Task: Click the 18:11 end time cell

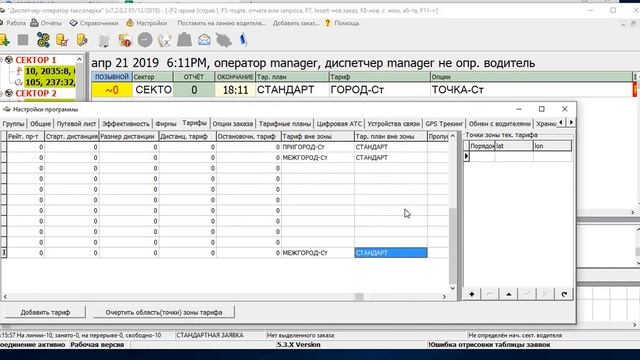Action: tap(235, 90)
